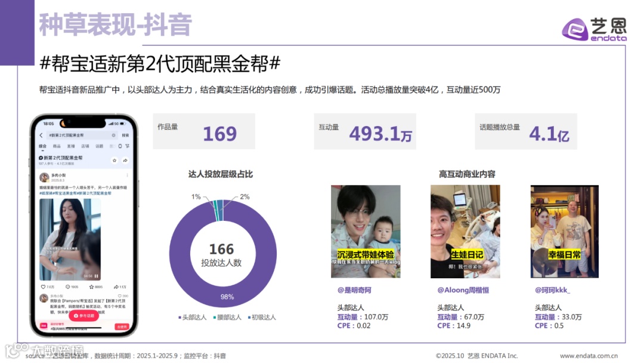Screen dimensions: 644x363
Task: Tap the heart like icon with 7.0万
Action: coord(43,287)
